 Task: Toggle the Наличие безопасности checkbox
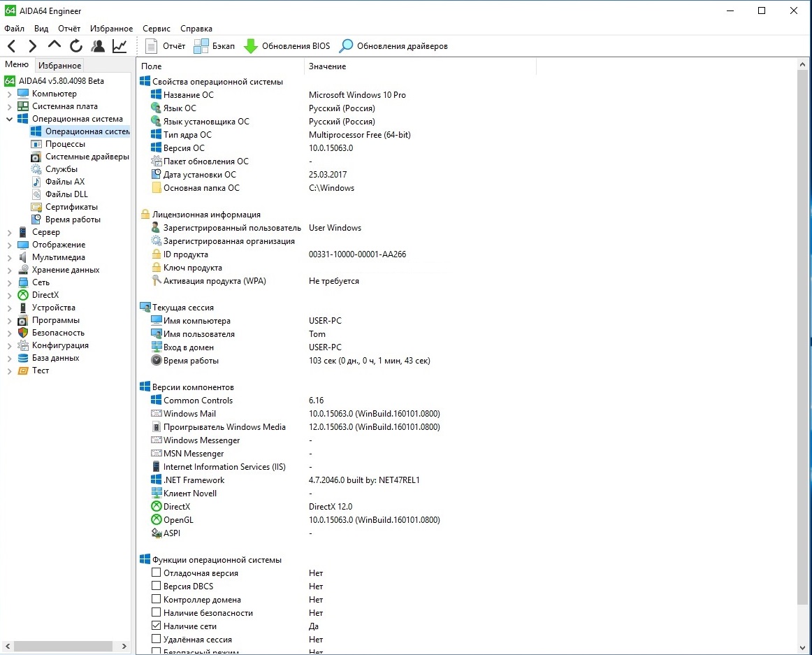[156, 612]
